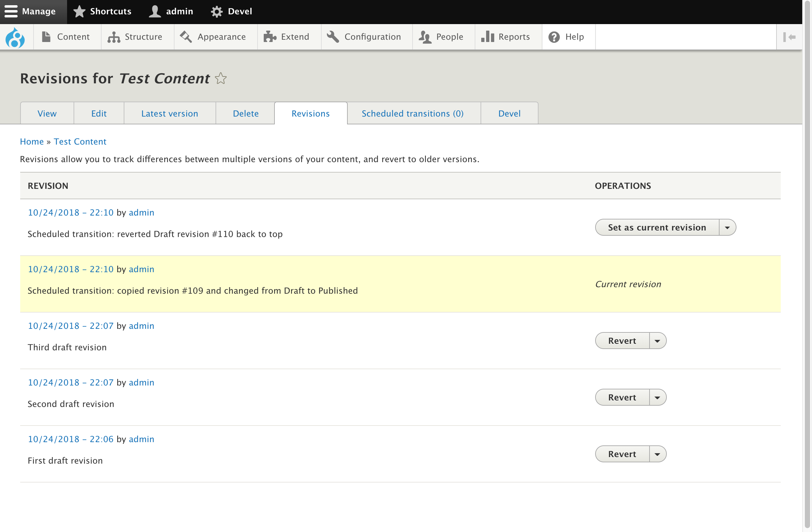
Task: Toggle the toolbar orientation arrow icon
Action: coord(790,37)
